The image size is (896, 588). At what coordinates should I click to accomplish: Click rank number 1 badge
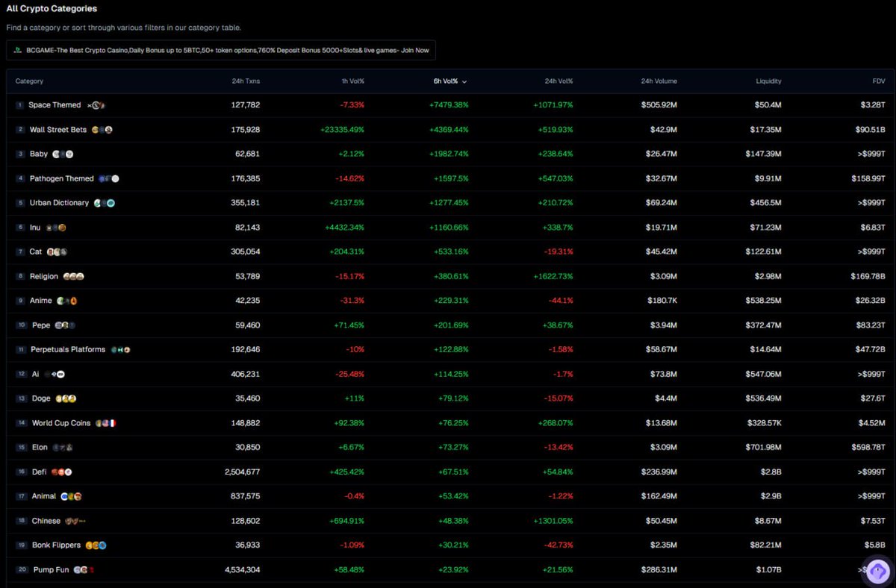tap(20, 105)
